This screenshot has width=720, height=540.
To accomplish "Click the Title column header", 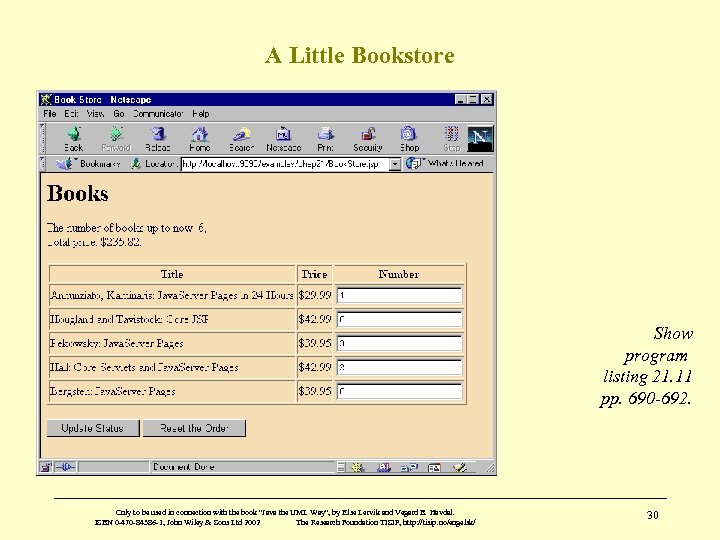I will (172, 274).
